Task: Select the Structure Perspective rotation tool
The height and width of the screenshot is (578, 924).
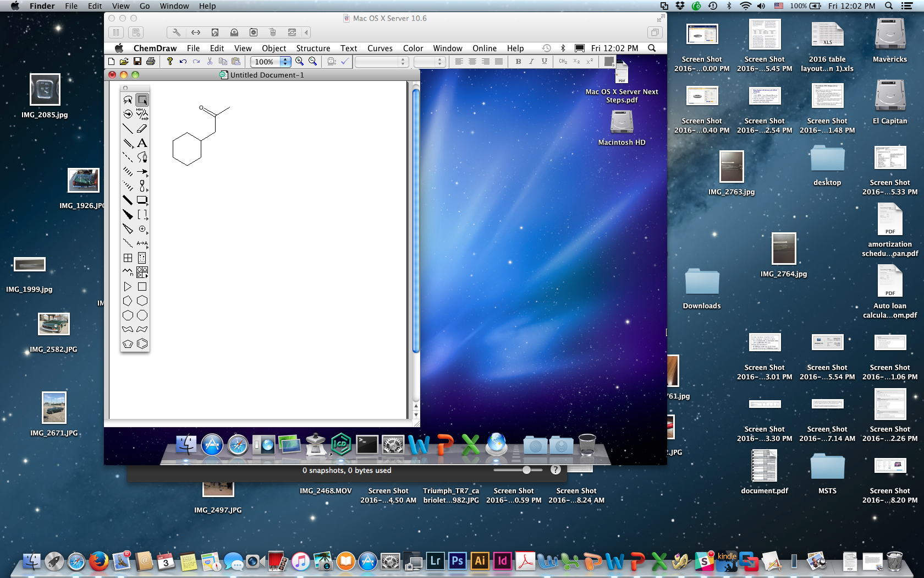Action: (128, 114)
